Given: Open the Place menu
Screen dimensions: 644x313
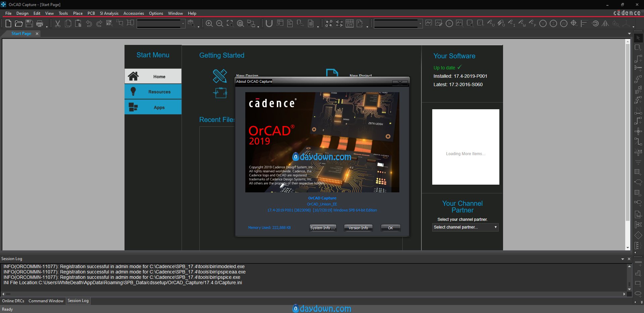Looking at the screenshot, I should pyautogui.click(x=78, y=13).
